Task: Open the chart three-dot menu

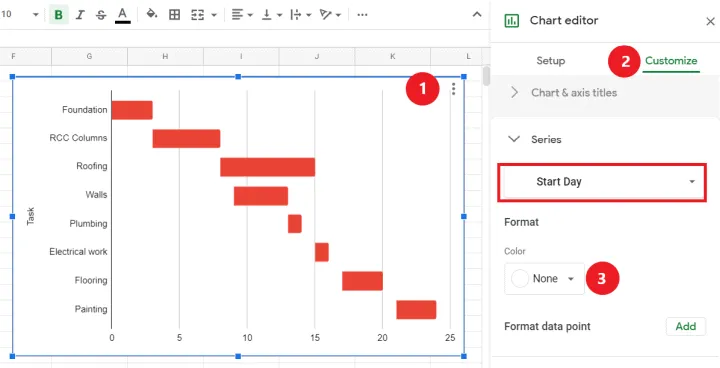Action: [453, 89]
